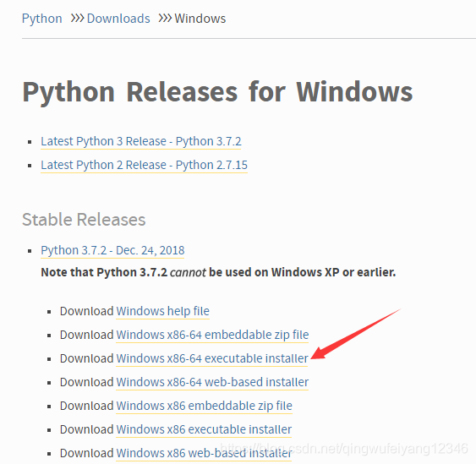Open Latest Python 3 Release - Python 3.7.2
Image resolution: width=476 pixels, height=464 pixels.
[141, 141]
